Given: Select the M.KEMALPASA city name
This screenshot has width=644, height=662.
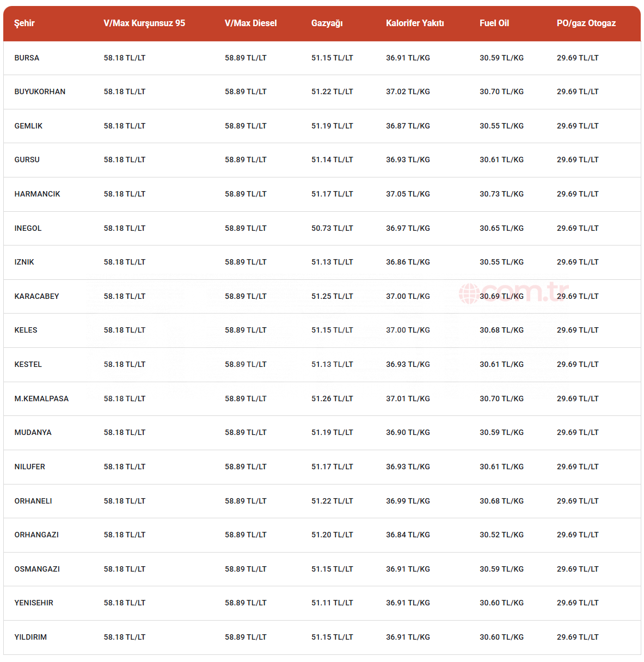Looking at the screenshot, I should point(41,399).
